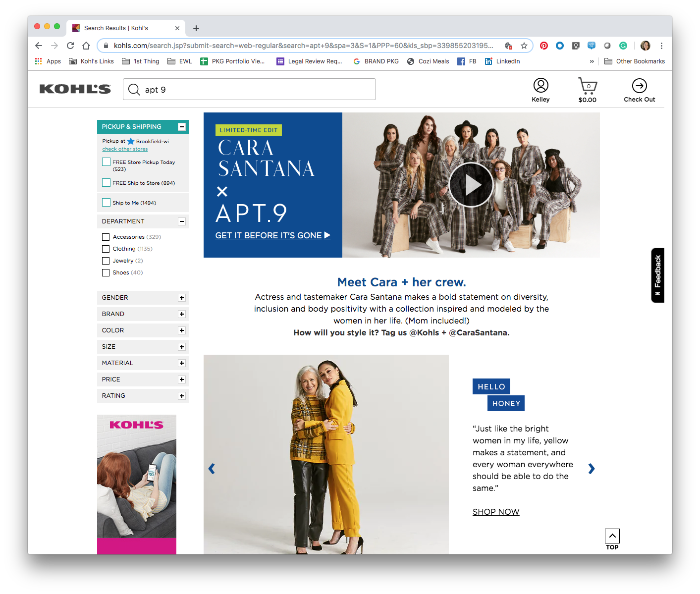Open EWL bookmark folder
This screenshot has width=700, height=594.
coord(180,61)
